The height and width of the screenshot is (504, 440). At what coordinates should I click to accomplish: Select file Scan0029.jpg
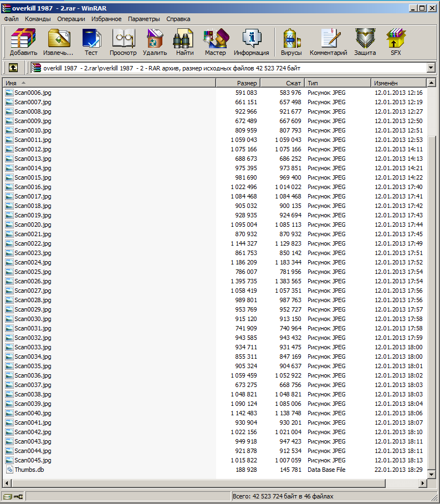pyautogui.click(x=33, y=309)
